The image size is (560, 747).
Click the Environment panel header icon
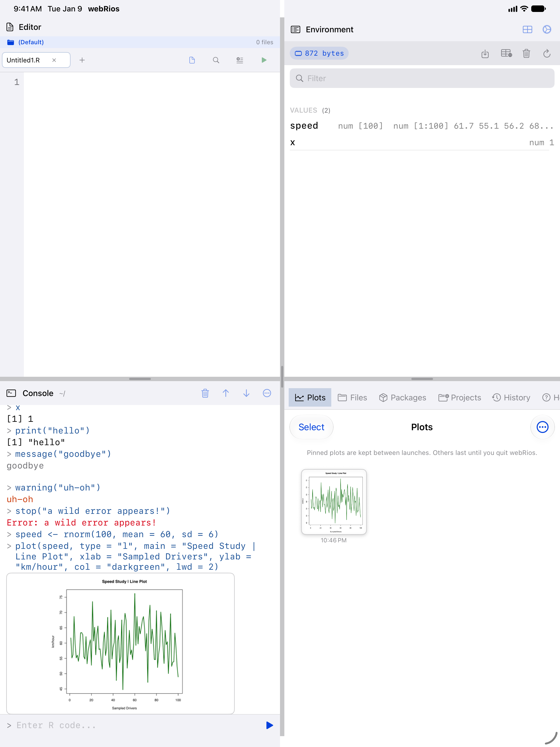pos(295,29)
